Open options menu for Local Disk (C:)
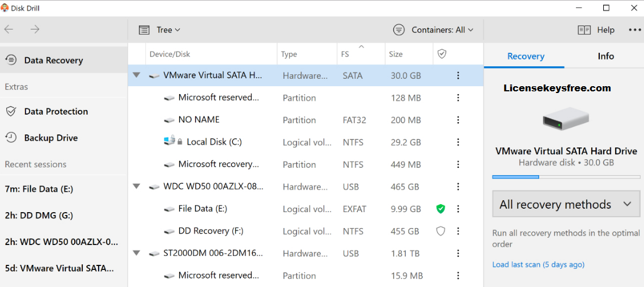Image resolution: width=644 pixels, height=287 pixels. [x=458, y=142]
